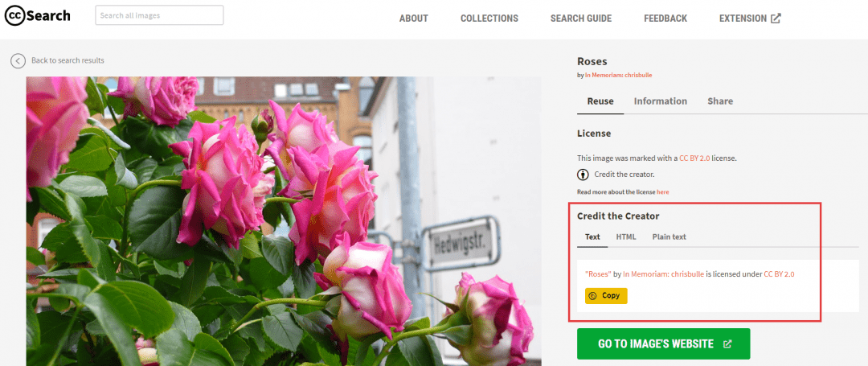Image resolution: width=868 pixels, height=366 pixels.
Task: Open the About page
Action: pos(414,19)
